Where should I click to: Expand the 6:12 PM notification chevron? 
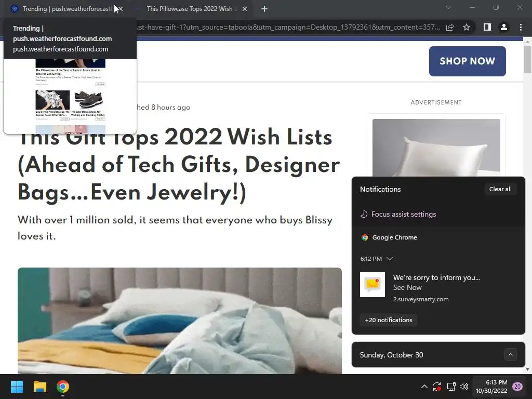(390, 259)
